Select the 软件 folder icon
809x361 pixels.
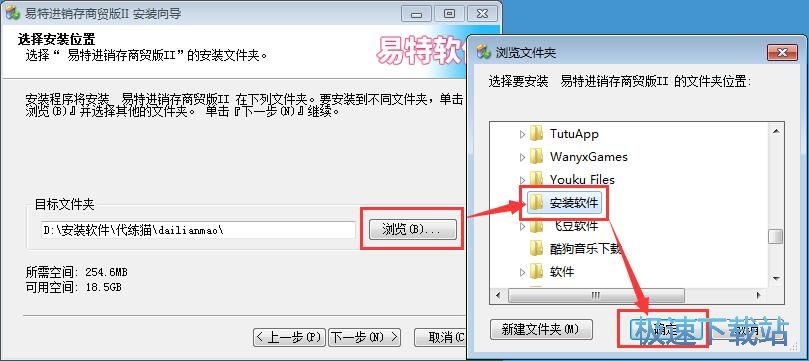(537, 272)
